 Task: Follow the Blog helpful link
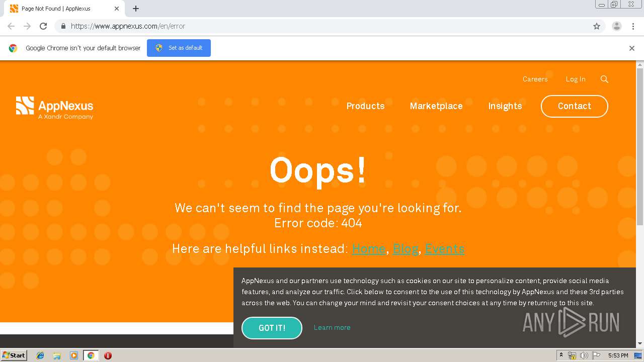406,248
